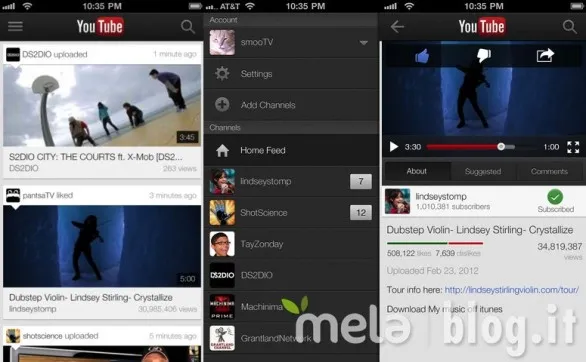Switch to the Suggested tab
Screen dimensions: 586x362
(x=483, y=171)
